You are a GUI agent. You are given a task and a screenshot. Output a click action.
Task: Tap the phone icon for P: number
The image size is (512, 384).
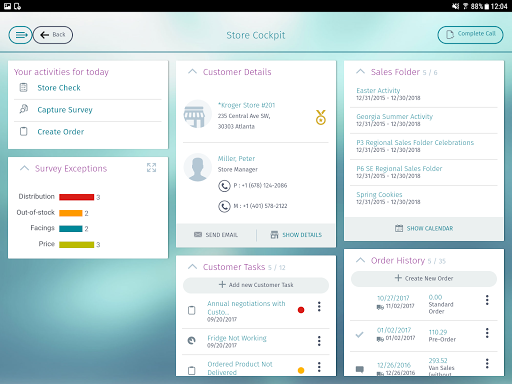click(224, 186)
